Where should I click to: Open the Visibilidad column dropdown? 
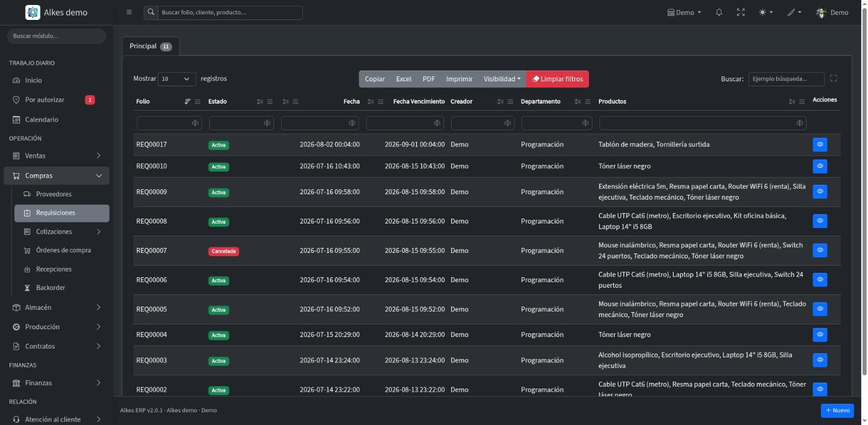pyautogui.click(x=502, y=79)
